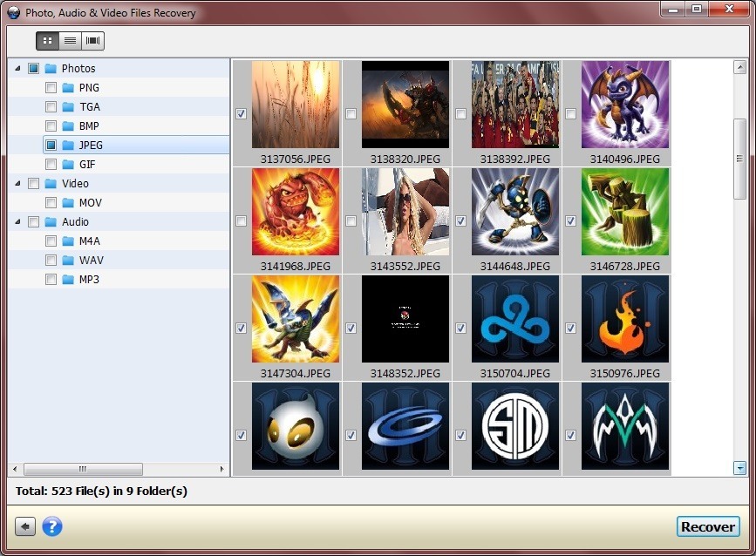Uncheck the 3137056.JPEG file checkbox
756x556 pixels.
(x=242, y=113)
